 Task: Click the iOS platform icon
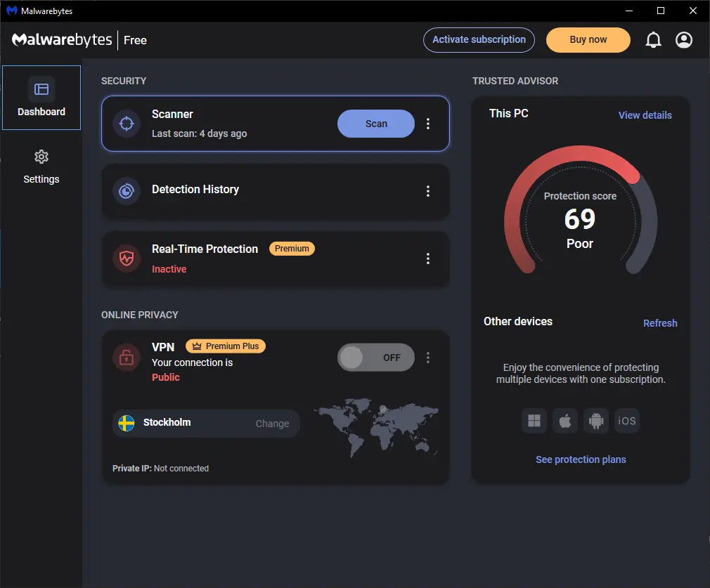(626, 421)
